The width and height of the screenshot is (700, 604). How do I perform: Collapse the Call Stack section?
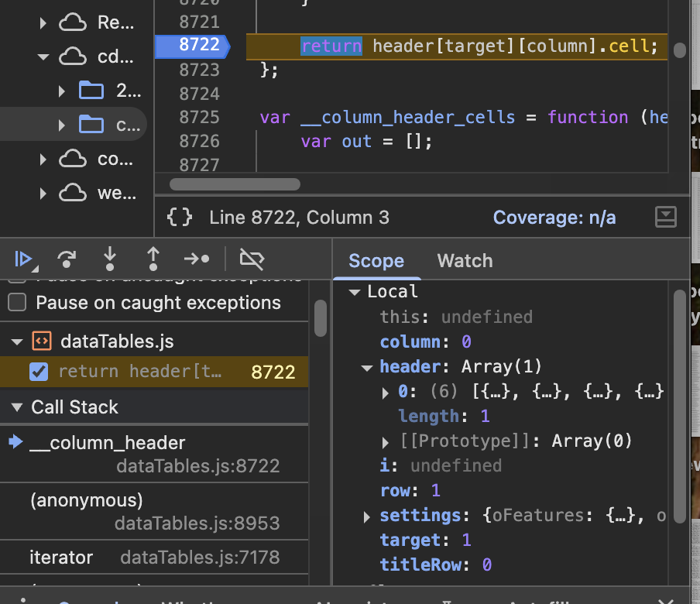click(16, 407)
